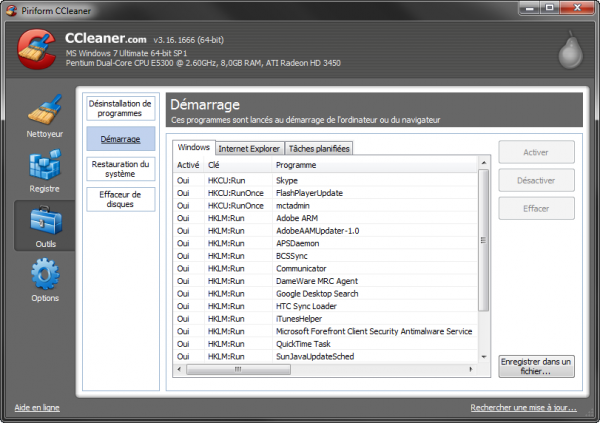Click the vertical scrollbar of startup list
Image resolution: width=600 pixels, height=423 pixels.
tap(484, 240)
